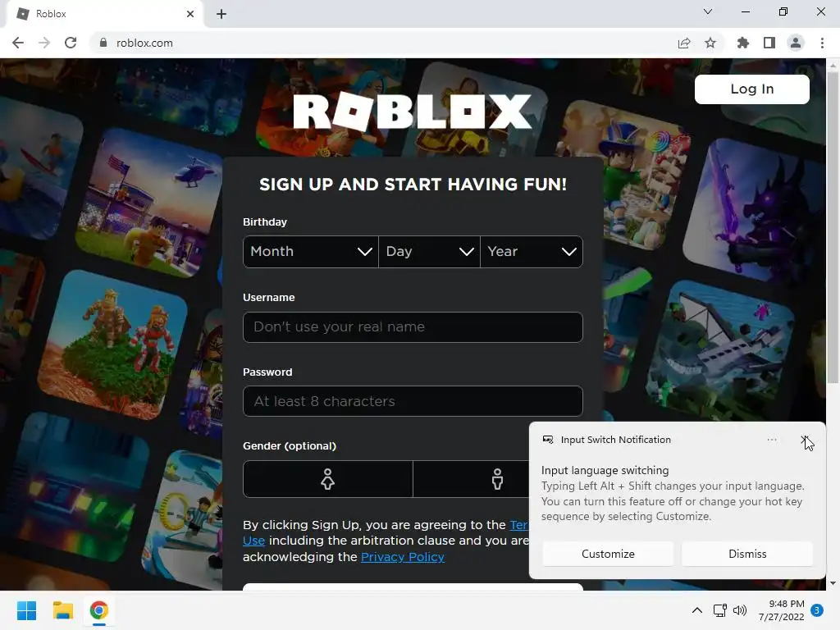Viewport: 840px width, 630px height.
Task: Click the airplane wreck game thumbnail
Action: (719, 353)
